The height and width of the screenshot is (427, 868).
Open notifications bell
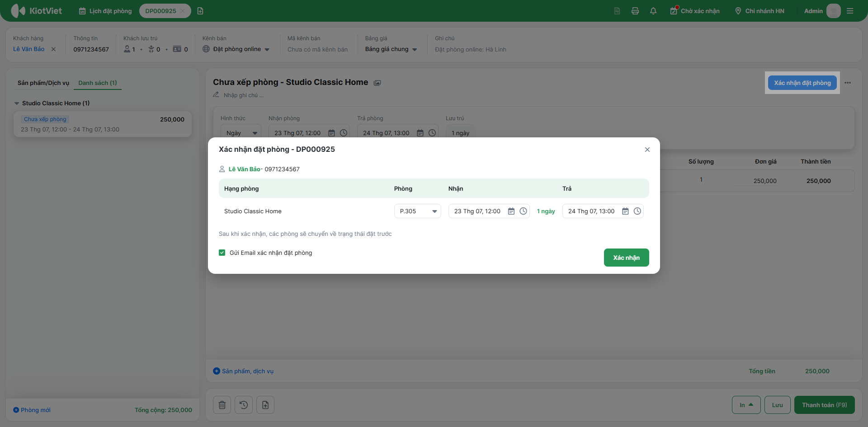tap(653, 11)
